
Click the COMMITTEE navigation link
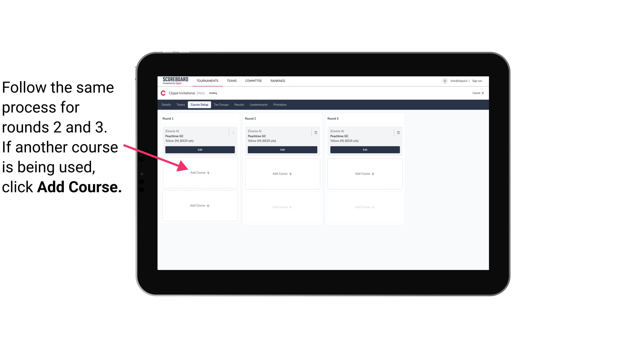click(253, 80)
